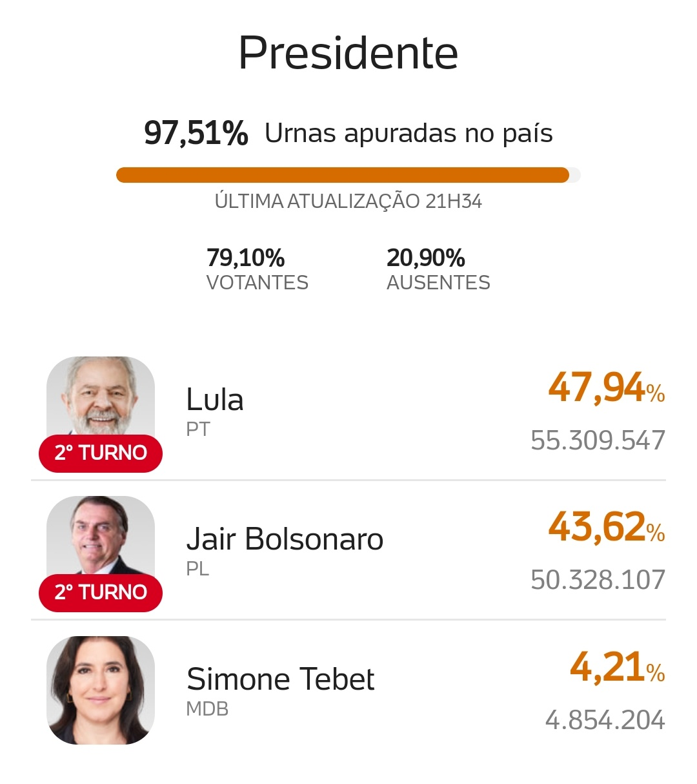
Task: Click Lula's 47,94% vote percentage
Action: [606, 388]
